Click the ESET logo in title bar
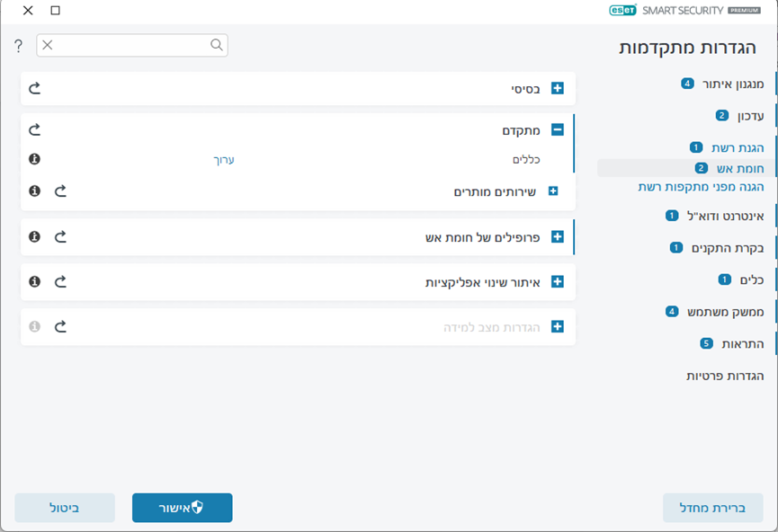Screen dimensions: 778x532 click(622, 10)
